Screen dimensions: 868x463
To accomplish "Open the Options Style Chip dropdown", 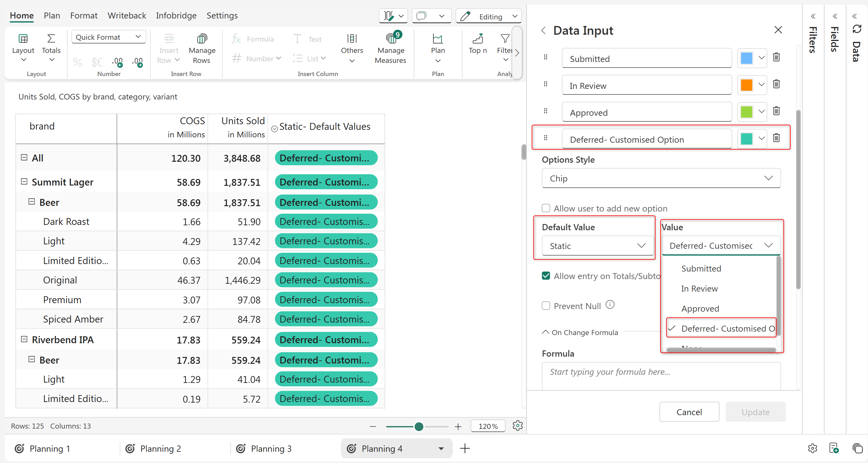I will click(661, 178).
